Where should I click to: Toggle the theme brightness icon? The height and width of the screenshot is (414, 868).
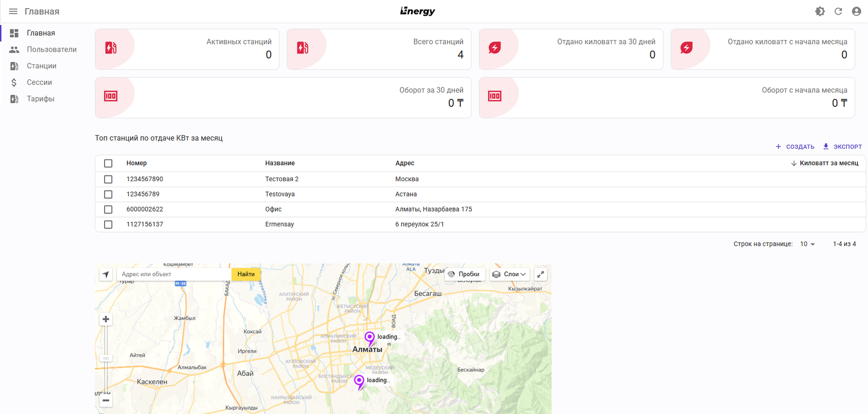820,11
